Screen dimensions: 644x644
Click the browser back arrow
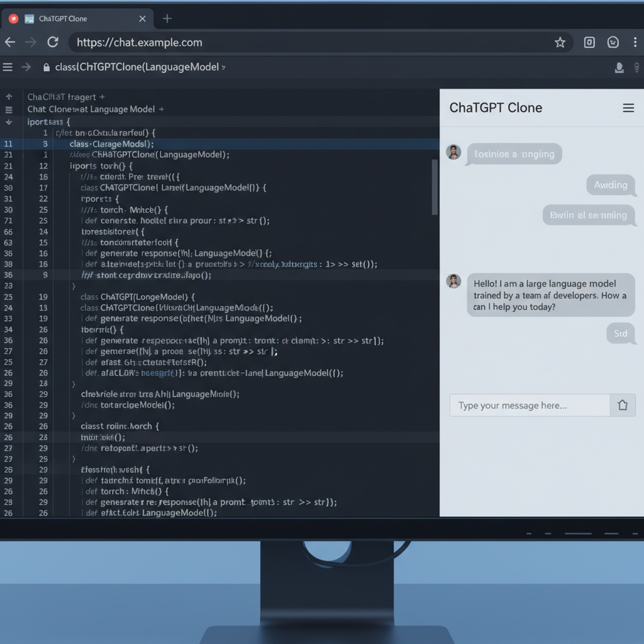coord(10,42)
